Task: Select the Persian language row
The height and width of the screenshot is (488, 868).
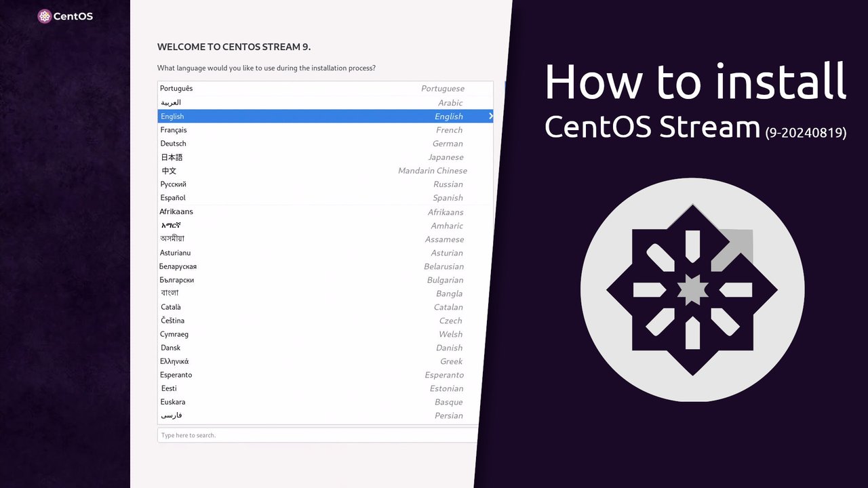Action: click(x=317, y=415)
